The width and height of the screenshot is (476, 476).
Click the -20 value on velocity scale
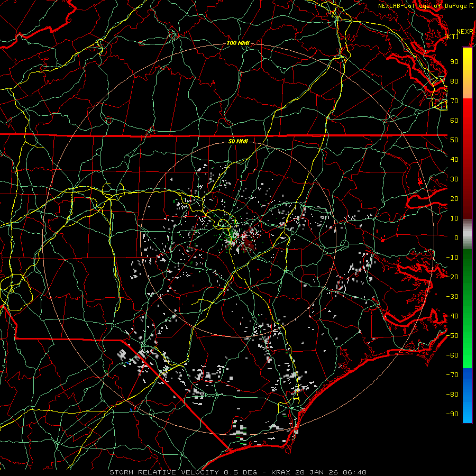click(x=452, y=277)
